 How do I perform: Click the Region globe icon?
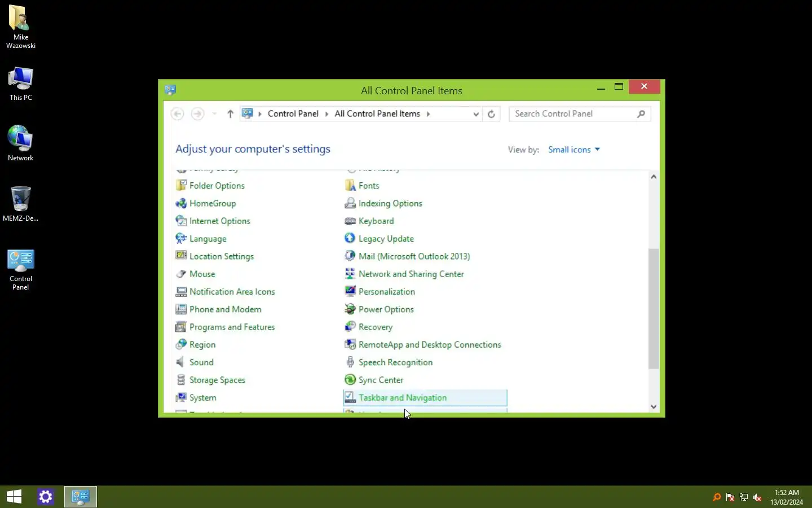(x=181, y=344)
